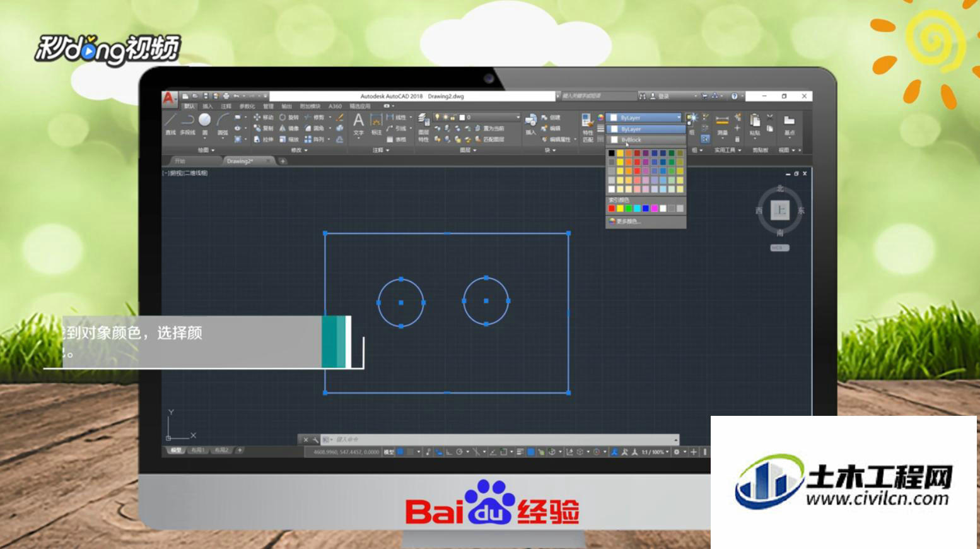Click the Move (移动) tool
Screen dimensions: 980x549
[x=263, y=117]
